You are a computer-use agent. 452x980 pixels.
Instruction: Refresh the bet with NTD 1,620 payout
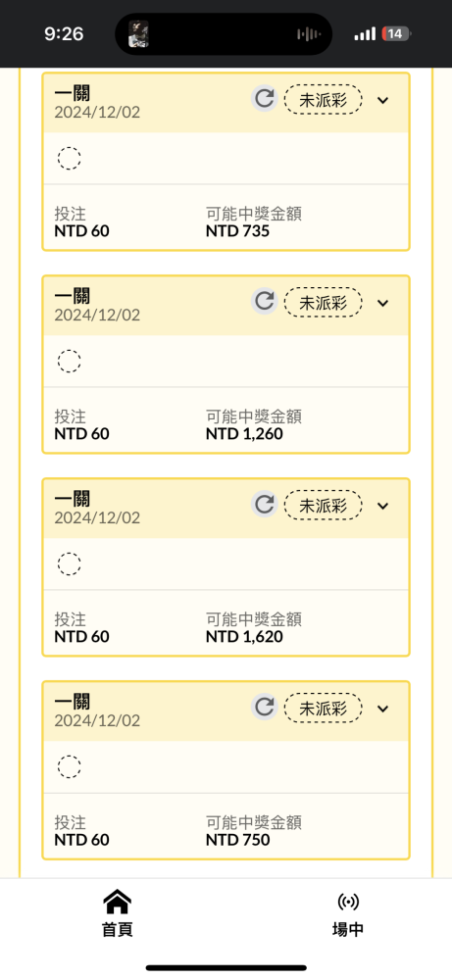pos(265,504)
